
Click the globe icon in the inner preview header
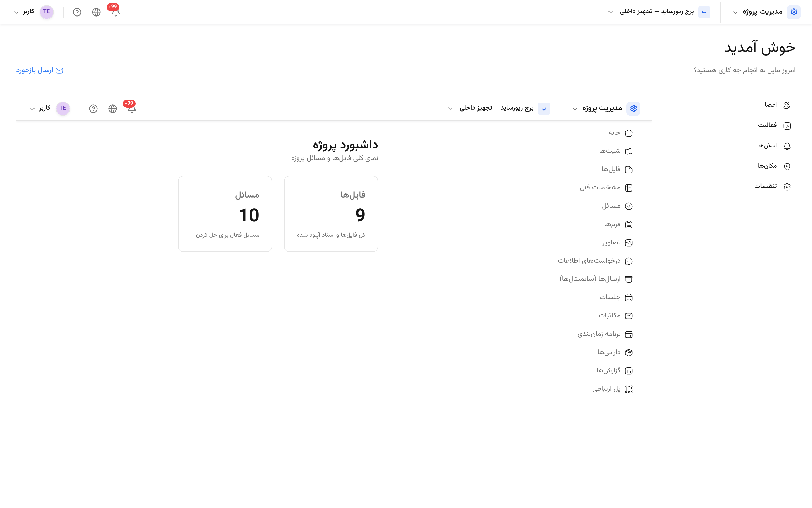point(113,108)
